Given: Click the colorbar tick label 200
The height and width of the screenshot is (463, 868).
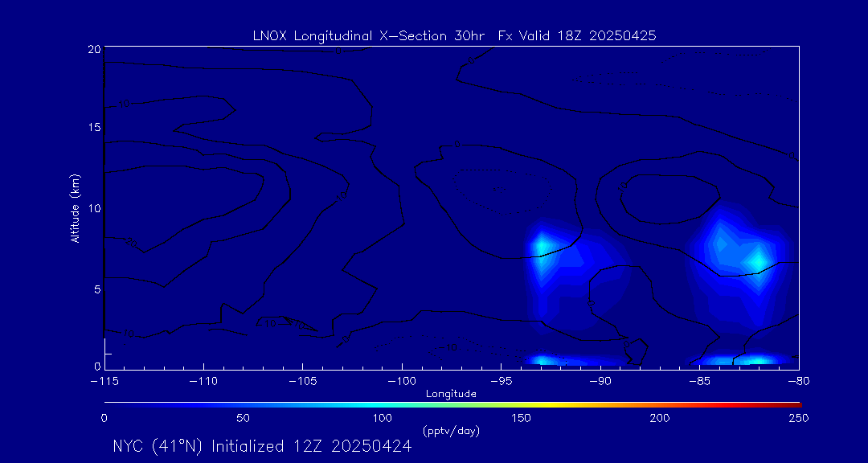Looking at the screenshot, I should 661,418.
